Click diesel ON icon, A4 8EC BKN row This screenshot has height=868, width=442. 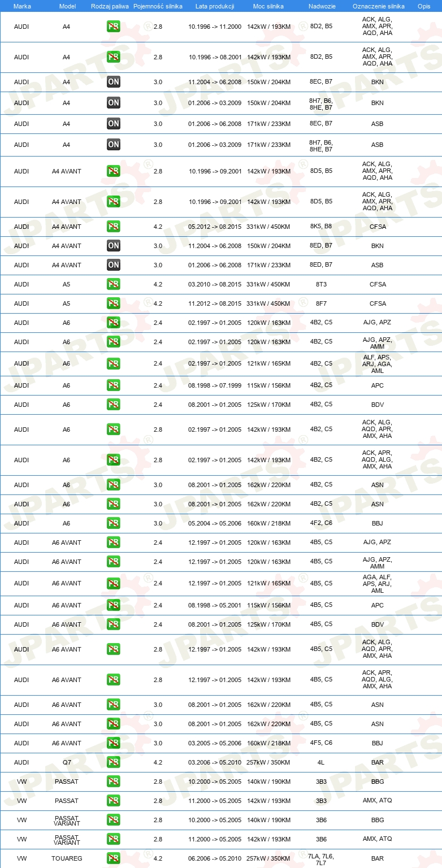click(114, 82)
